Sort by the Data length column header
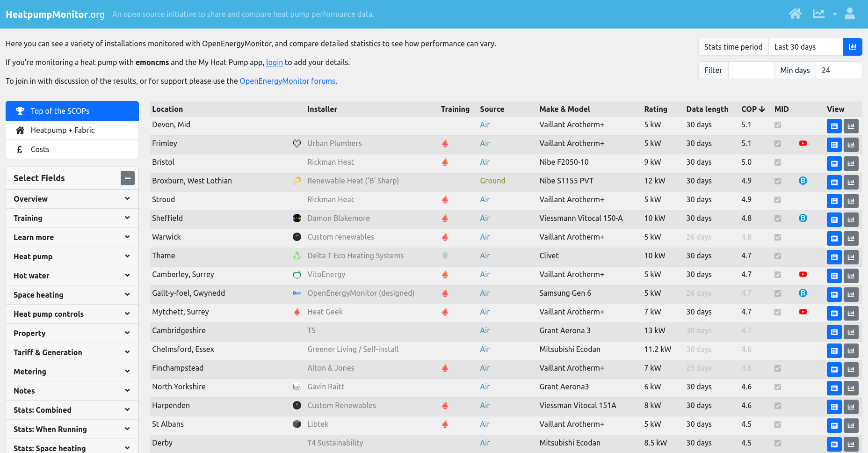Image resolution: width=868 pixels, height=453 pixels. tap(707, 109)
